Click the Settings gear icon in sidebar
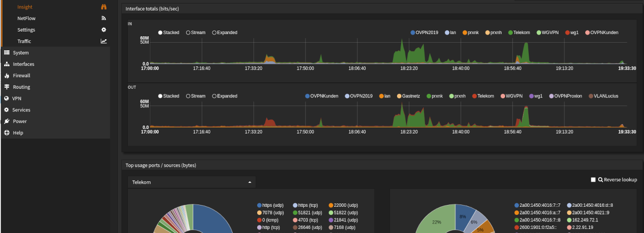 [x=104, y=30]
